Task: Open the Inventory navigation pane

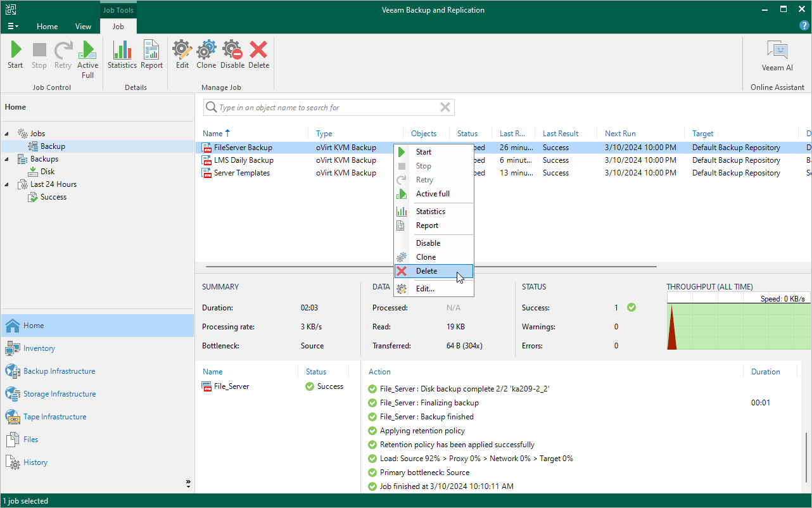Action: click(x=97, y=348)
